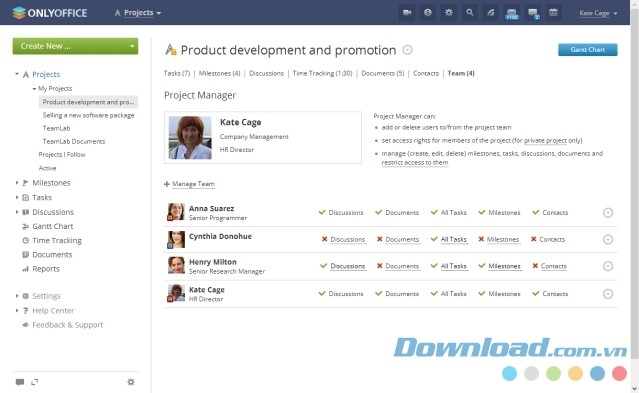Click the Manage Team link
The width and height of the screenshot is (639, 393).
[193, 184]
